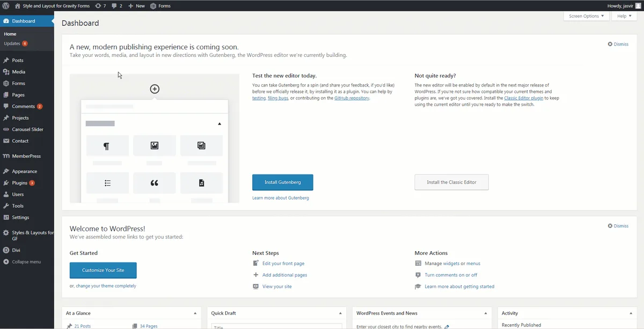This screenshot has height=329, width=644.
Task: Open the Add additional pages link
Action: click(x=284, y=275)
